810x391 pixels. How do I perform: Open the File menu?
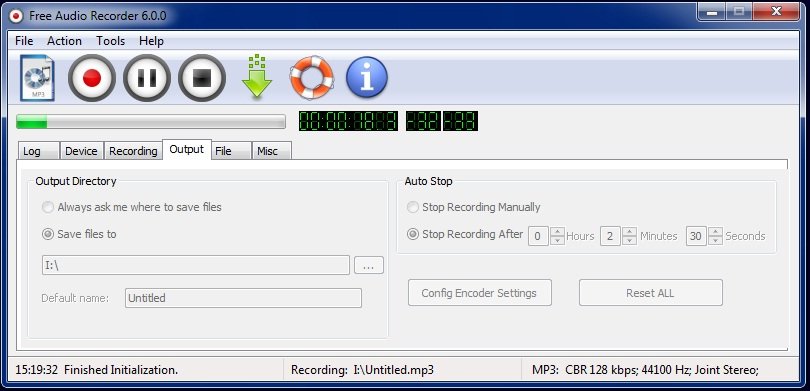tap(24, 41)
